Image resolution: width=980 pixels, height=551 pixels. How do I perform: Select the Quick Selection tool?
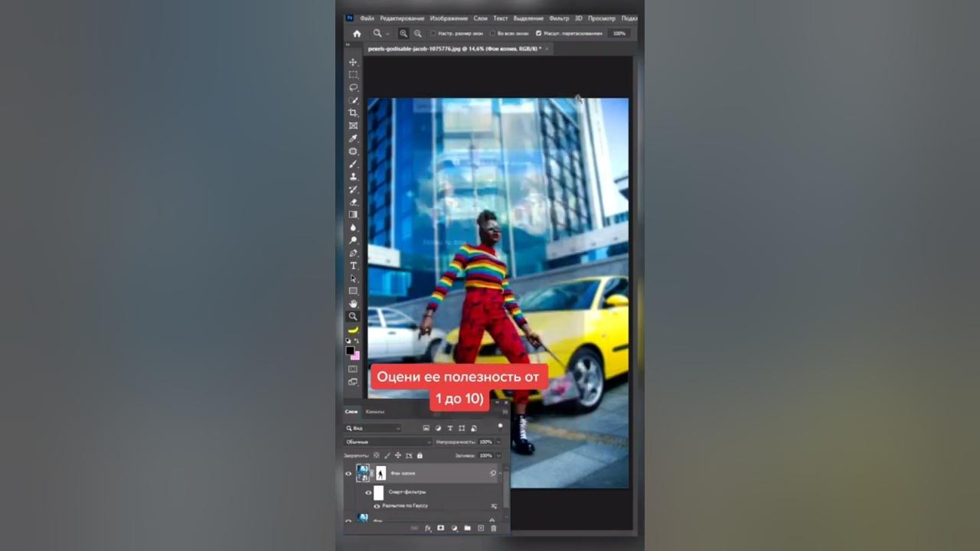point(353,100)
